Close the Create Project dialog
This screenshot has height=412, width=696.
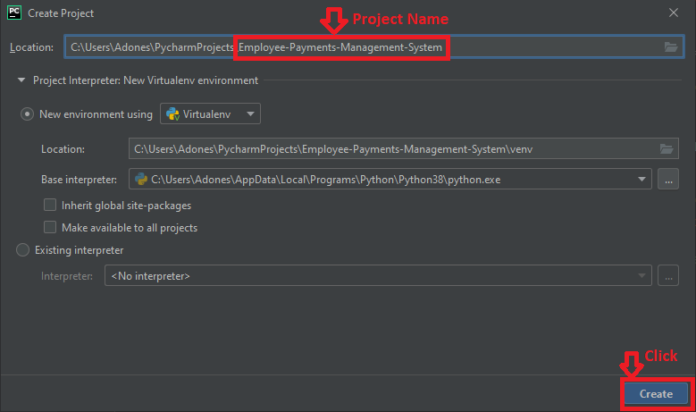point(673,13)
